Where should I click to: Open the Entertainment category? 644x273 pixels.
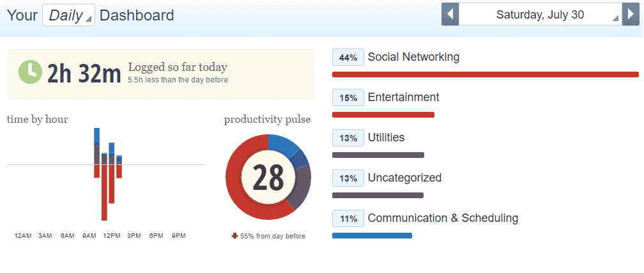click(403, 97)
